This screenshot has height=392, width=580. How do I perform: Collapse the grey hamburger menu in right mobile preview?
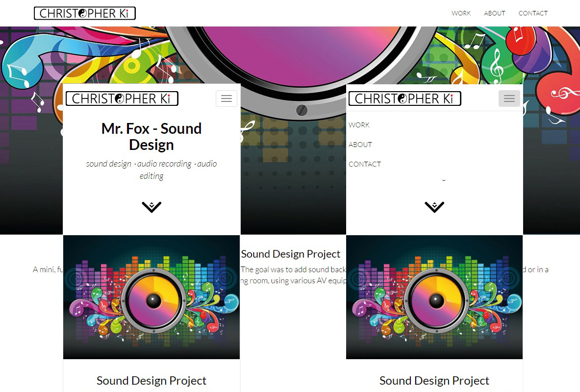(509, 98)
